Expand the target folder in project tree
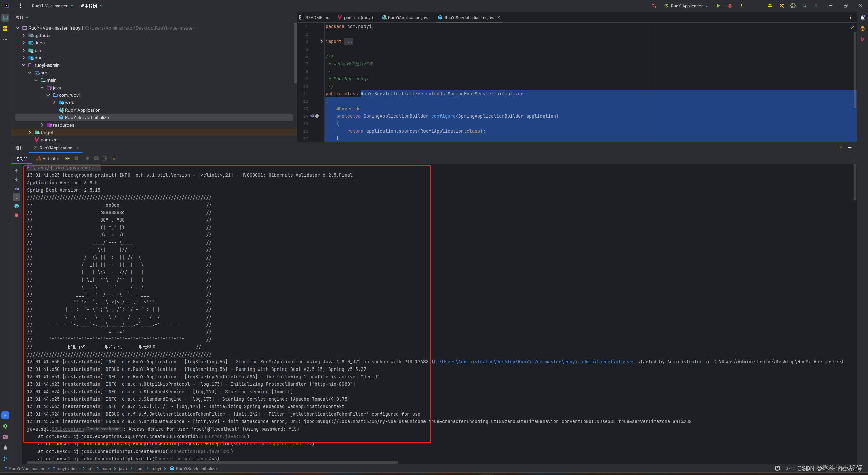The height and width of the screenshot is (475, 868). [x=30, y=132]
